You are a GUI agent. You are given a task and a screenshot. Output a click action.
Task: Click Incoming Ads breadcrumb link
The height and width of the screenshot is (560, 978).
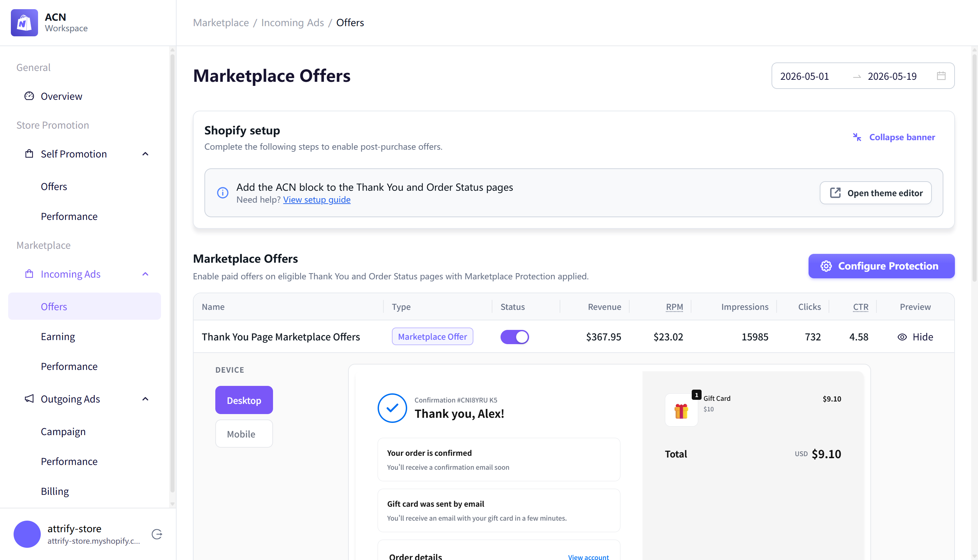(x=292, y=23)
